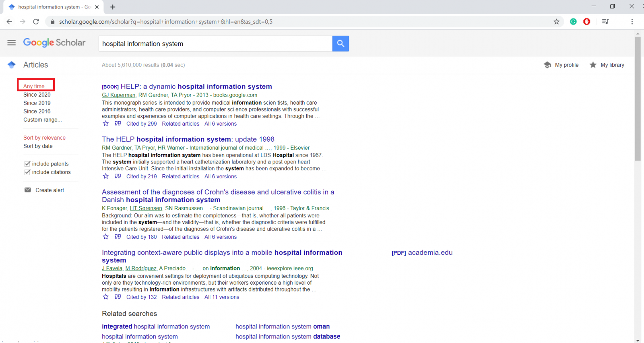The height and width of the screenshot is (343, 644).
Task: Uncheck the include patents checkbox
Action: [x=27, y=163]
